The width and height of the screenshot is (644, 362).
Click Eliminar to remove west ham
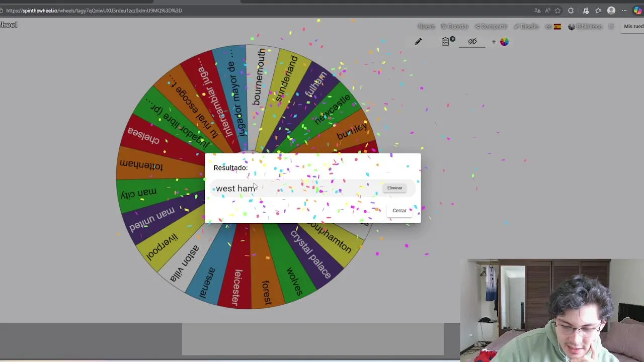[x=394, y=188]
